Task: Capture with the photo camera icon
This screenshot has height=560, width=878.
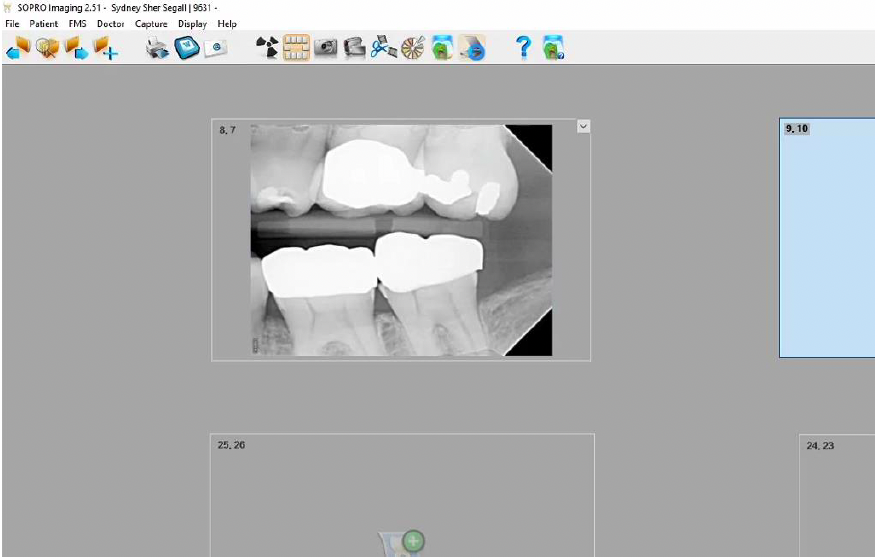Action: (326, 48)
